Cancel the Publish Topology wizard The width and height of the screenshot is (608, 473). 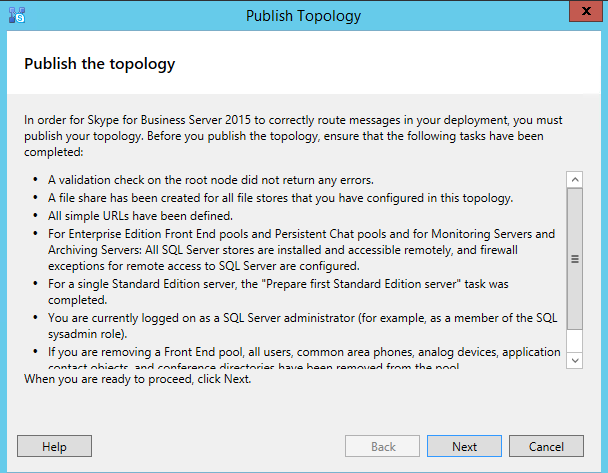click(x=546, y=446)
